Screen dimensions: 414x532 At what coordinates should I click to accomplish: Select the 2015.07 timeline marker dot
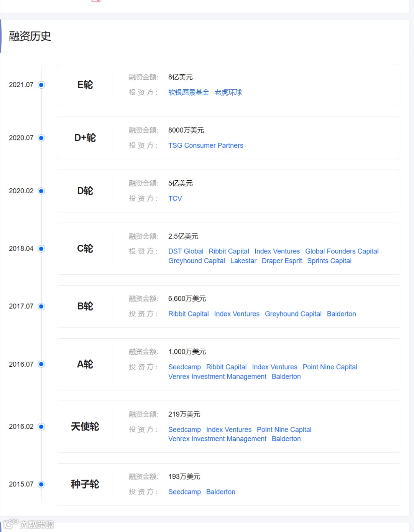41,484
